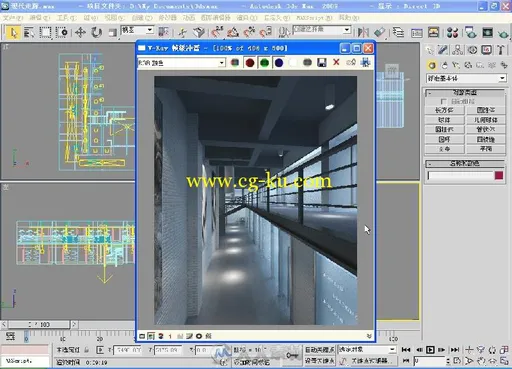The width and height of the screenshot is (512, 369).
Task: Click the Go to End playback button
Action: 455,350
